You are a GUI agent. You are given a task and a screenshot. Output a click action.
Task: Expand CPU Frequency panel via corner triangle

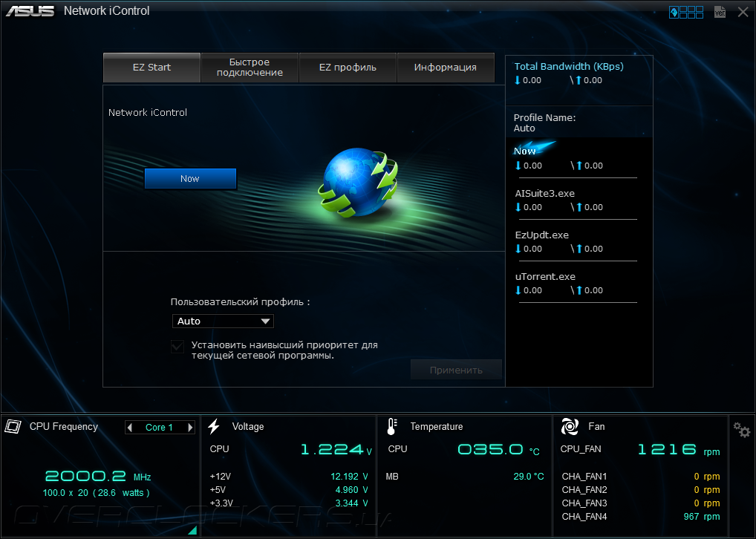point(192,530)
